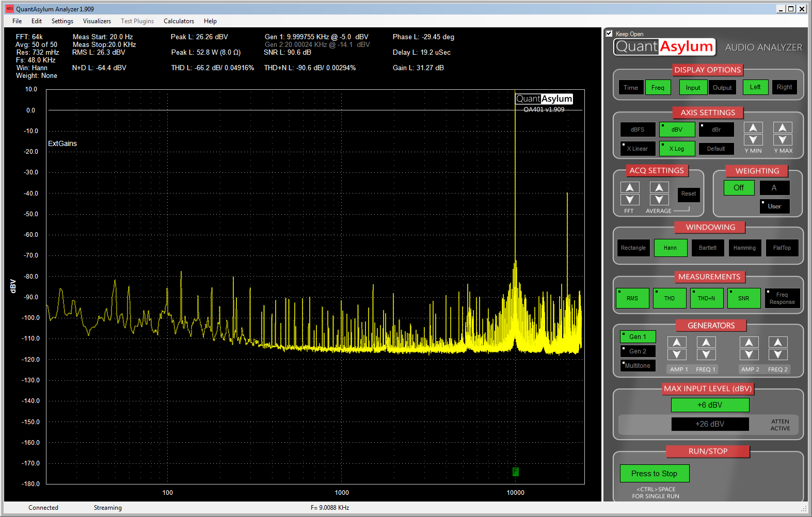Decrease Y MAX with the down arrow
Image resolution: width=812 pixels, height=517 pixels.
pyautogui.click(x=783, y=140)
